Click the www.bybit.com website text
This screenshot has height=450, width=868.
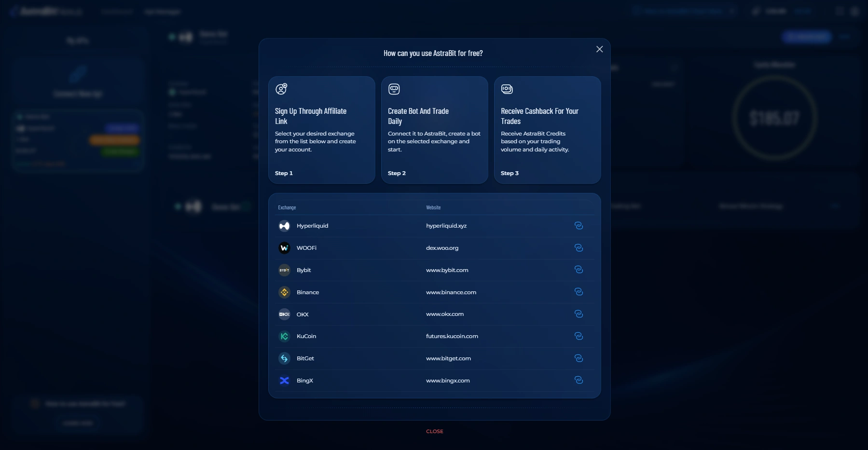(x=447, y=270)
